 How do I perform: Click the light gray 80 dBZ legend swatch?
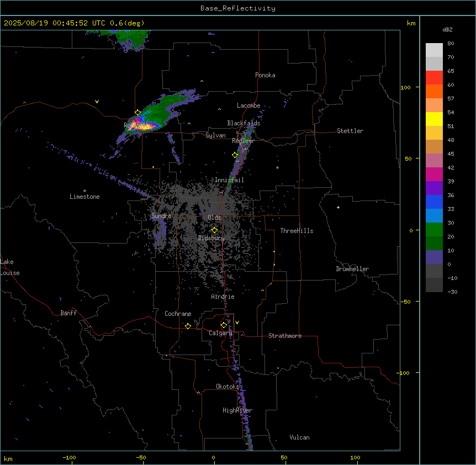(x=434, y=50)
